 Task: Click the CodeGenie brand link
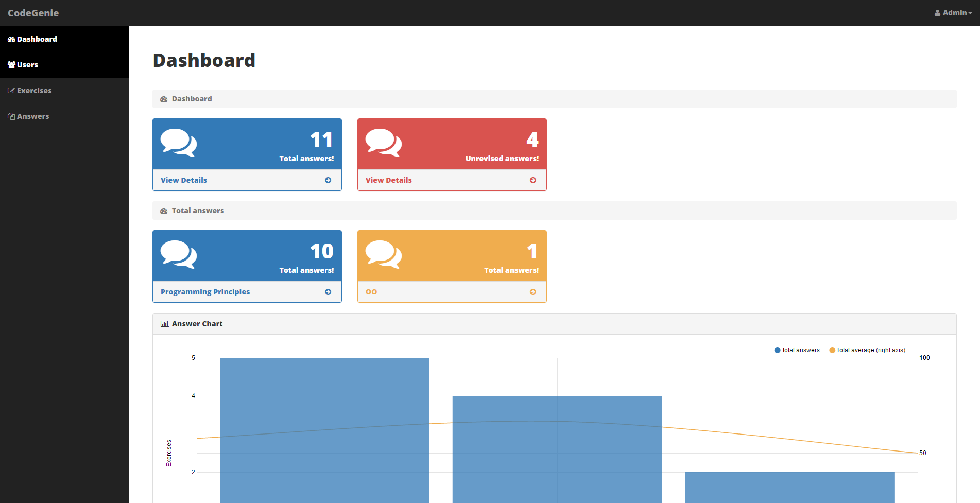[x=33, y=13]
